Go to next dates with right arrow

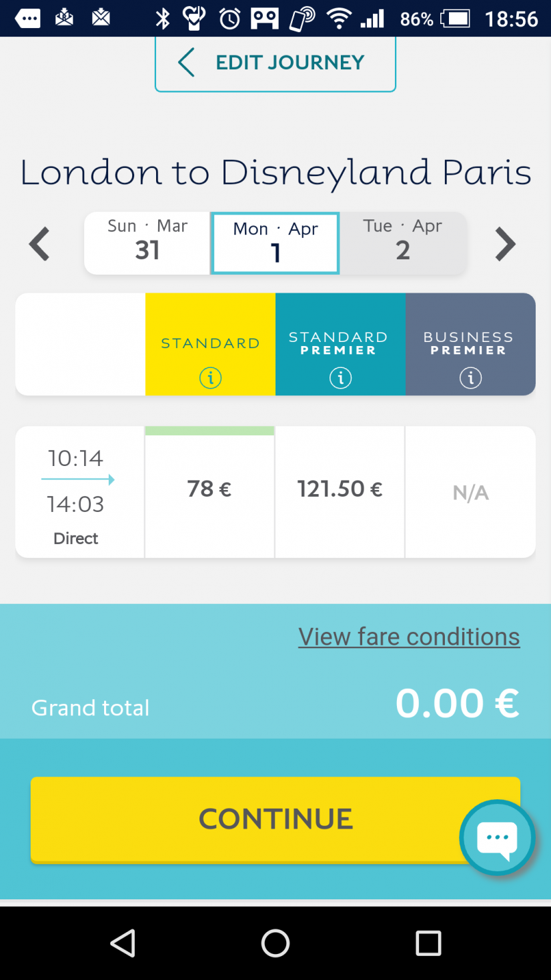point(505,244)
